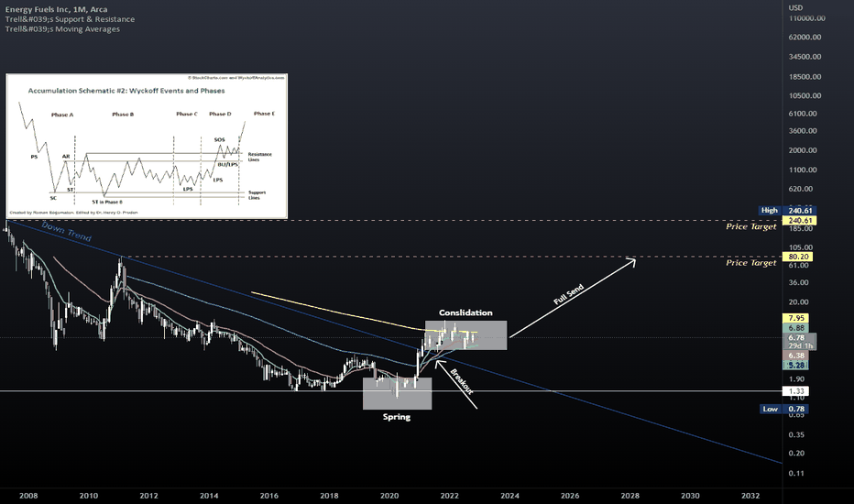
Task: Click the yellow 240.61 price tag
Action: pos(799,221)
